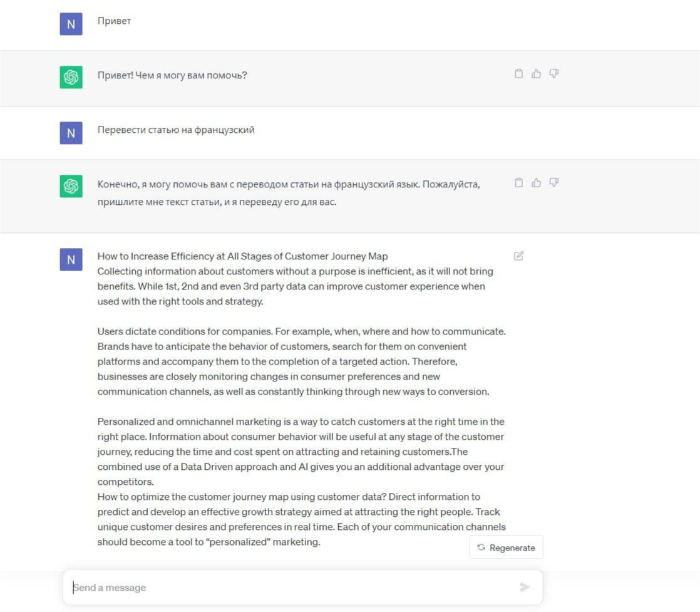700x612 pixels.
Task: Click ChatGPT logo beside 'Привет! Чем' reply
Action: pyautogui.click(x=71, y=77)
